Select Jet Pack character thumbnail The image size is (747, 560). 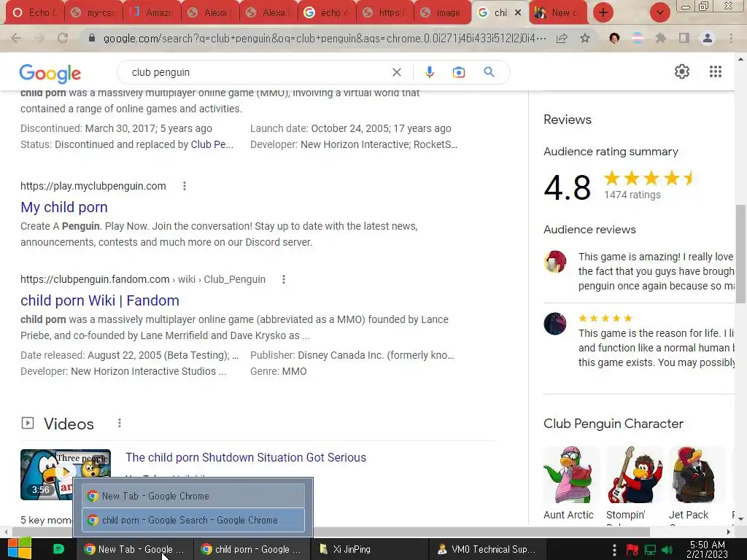click(697, 475)
